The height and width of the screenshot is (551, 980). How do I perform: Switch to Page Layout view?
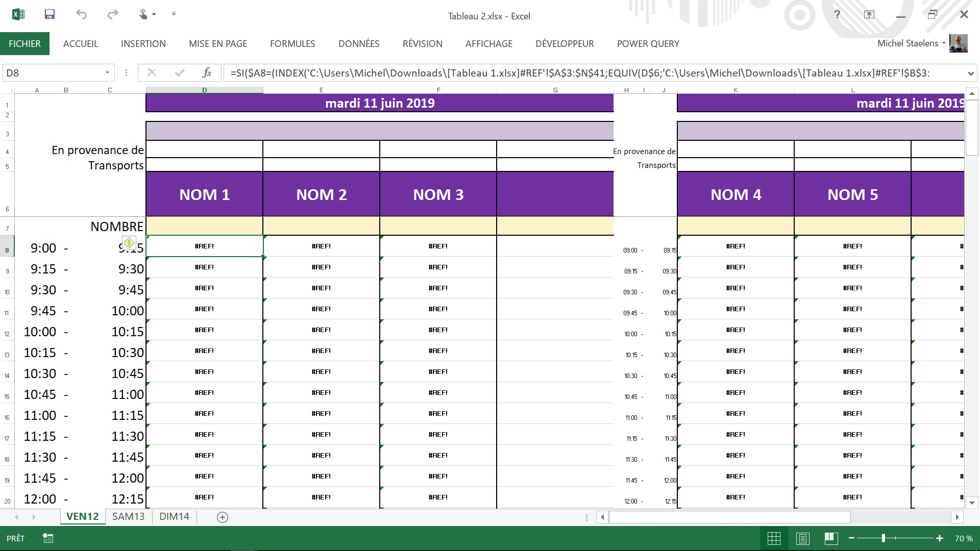(803, 538)
